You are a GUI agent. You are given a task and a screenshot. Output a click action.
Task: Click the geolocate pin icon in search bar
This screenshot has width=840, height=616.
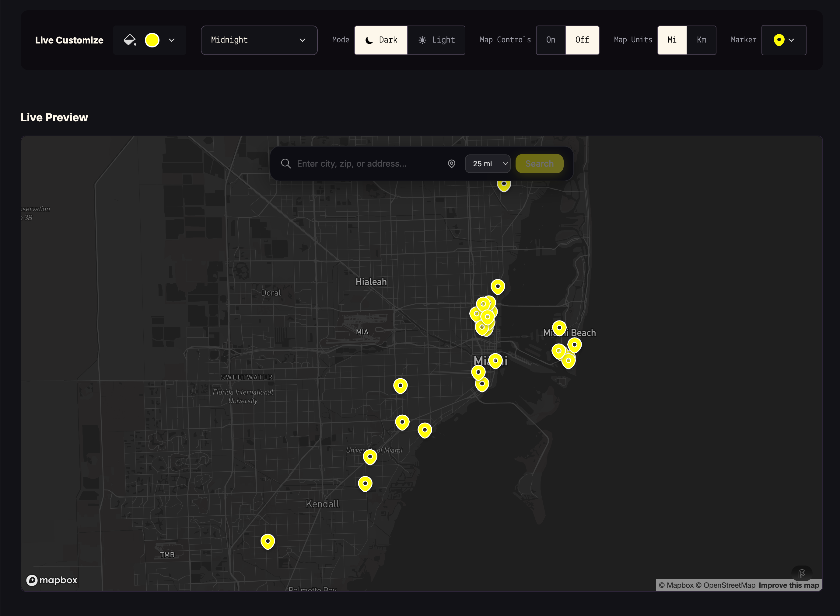tap(452, 164)
